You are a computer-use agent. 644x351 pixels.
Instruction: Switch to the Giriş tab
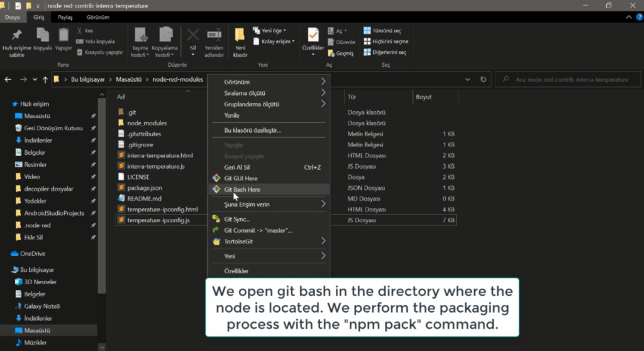click(x=38, y=17)
